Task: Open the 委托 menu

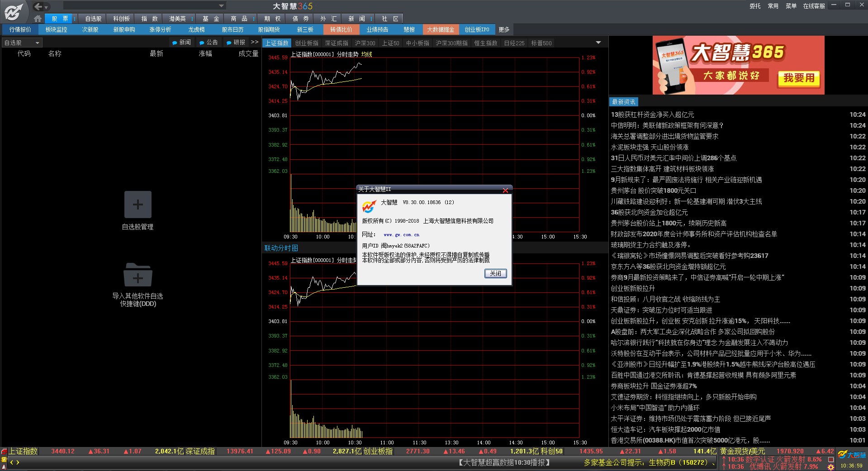Action: point(755,6)
